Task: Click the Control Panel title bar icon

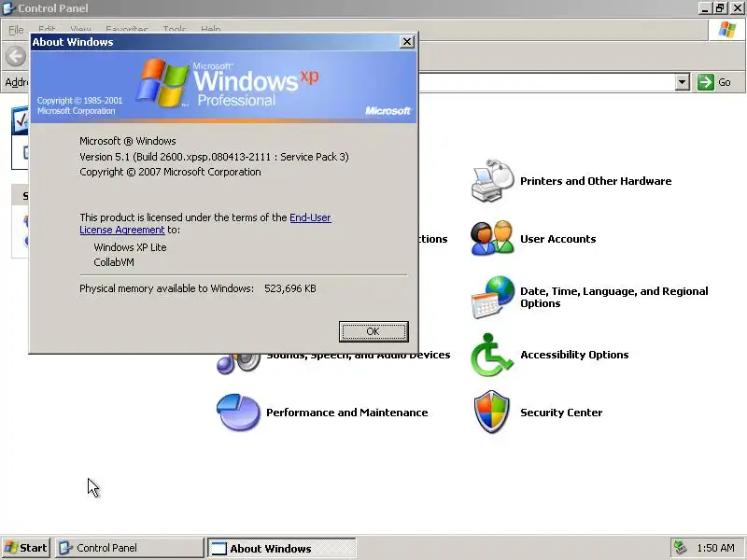Action: (x=8, y=8)
